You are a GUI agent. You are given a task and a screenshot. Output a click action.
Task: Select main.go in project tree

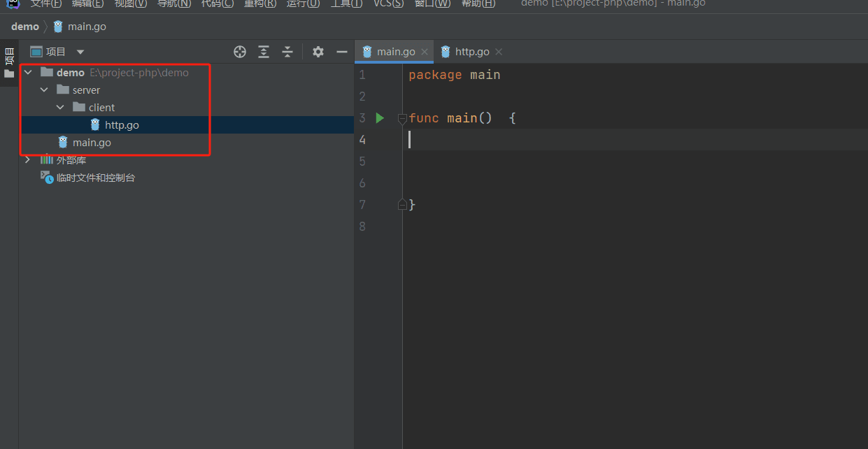[x=92, y=143]
